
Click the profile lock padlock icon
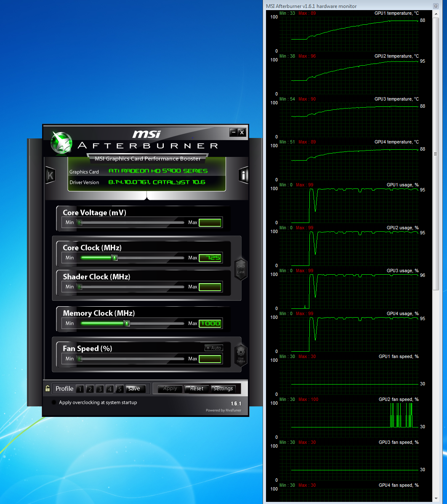[x=48, y=388]
